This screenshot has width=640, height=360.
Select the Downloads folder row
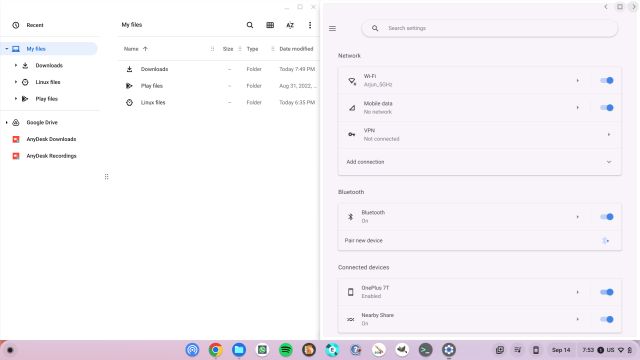pyautogui.click(x=219, y=69)
